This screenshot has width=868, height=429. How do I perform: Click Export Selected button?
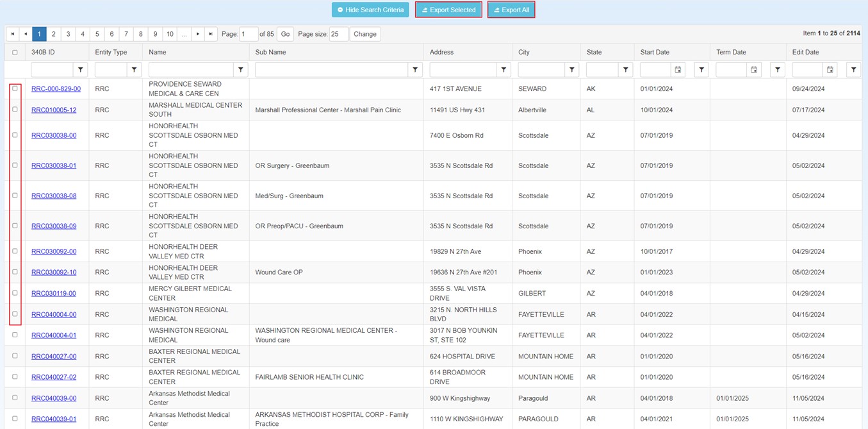pyautogui.click(x=448, y=10)
